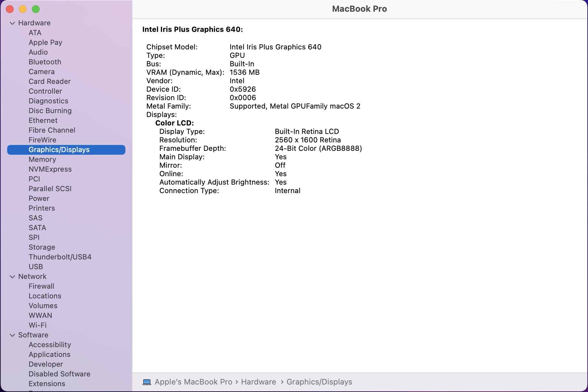Select Fibre Channel in sidebar
This screenshot has width=588, height=392.
[52, 130]
